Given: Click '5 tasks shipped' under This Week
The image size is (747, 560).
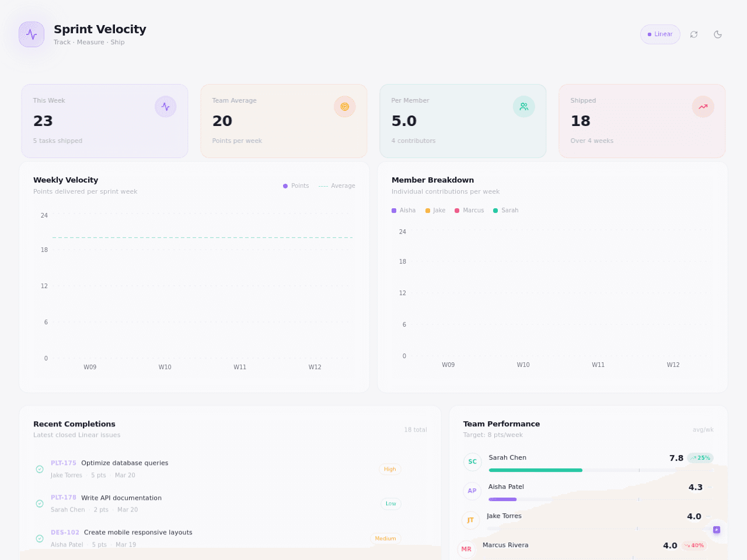Looking at the screenshot, I should pyautogui.click(x=58, y=141).
